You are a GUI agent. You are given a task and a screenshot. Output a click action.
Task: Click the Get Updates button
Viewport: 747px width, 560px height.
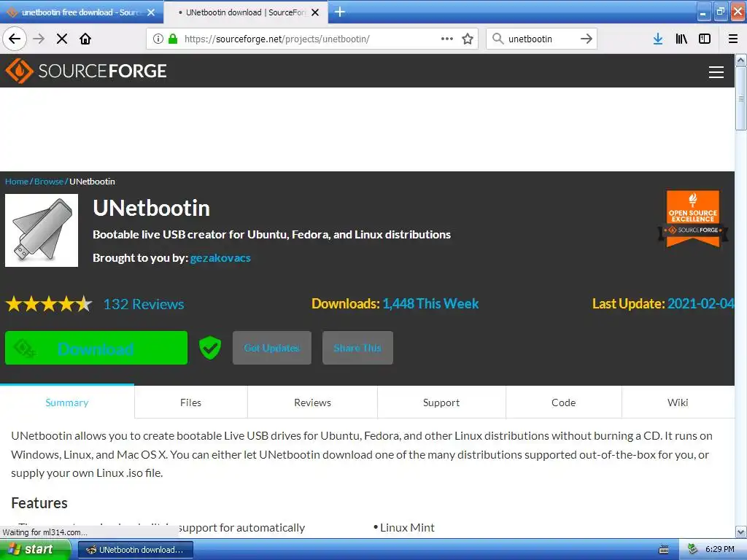click(x=272, y=348)
